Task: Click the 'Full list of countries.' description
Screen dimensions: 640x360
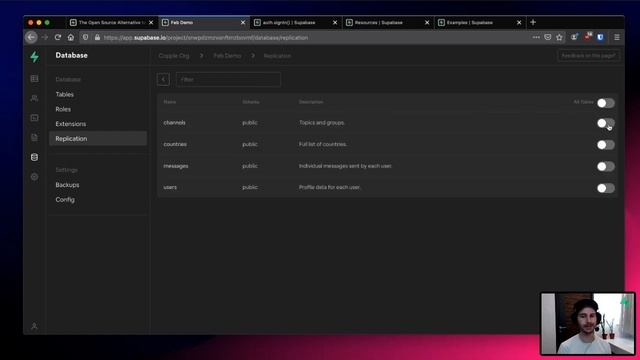Action: point(323,144)
